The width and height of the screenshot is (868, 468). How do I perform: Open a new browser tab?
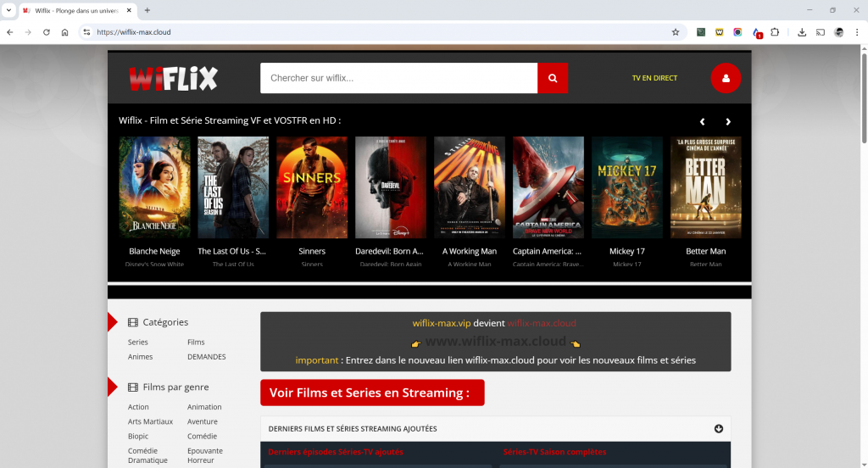[x=147, y=10]
